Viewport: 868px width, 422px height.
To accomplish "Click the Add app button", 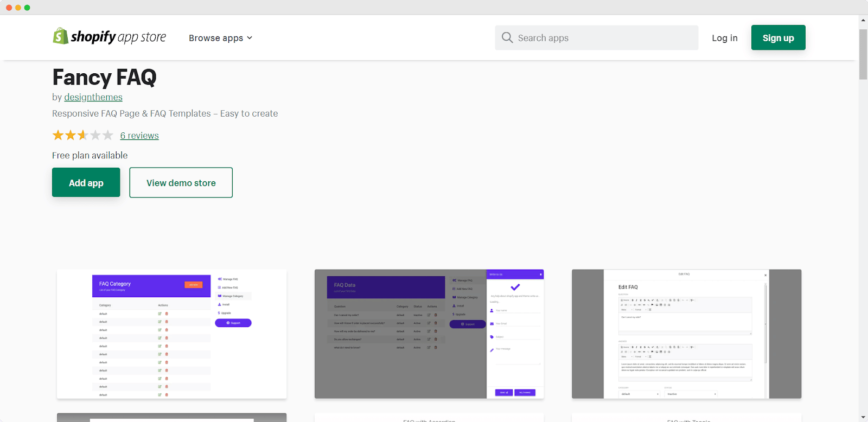I will pyautogui.click(x=86, y=182).
